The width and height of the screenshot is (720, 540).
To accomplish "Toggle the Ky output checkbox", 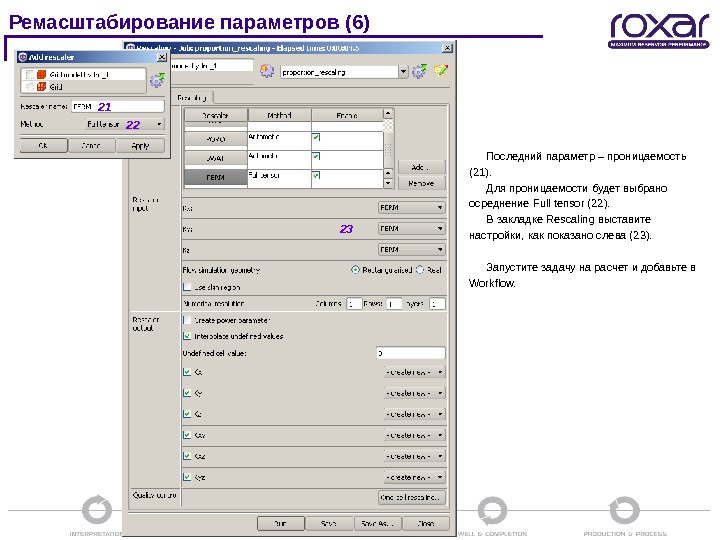I will (187, 393).
